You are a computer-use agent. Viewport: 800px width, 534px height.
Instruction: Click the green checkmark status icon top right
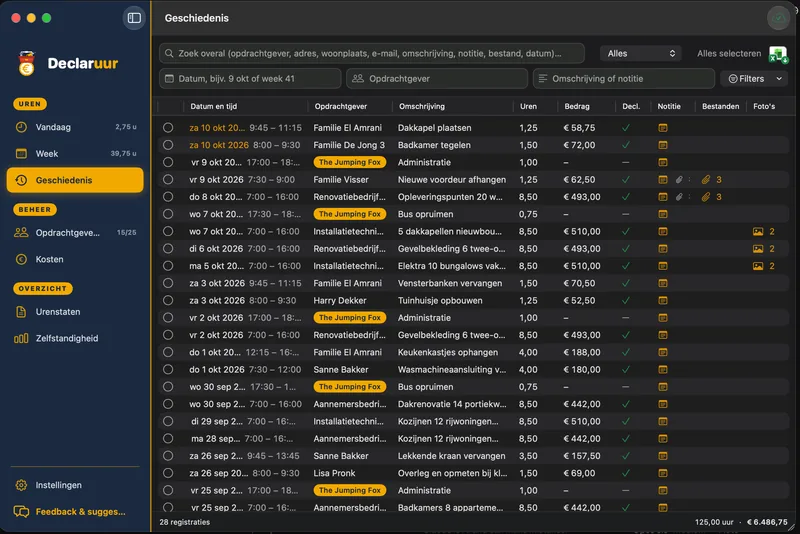point(778,18)
